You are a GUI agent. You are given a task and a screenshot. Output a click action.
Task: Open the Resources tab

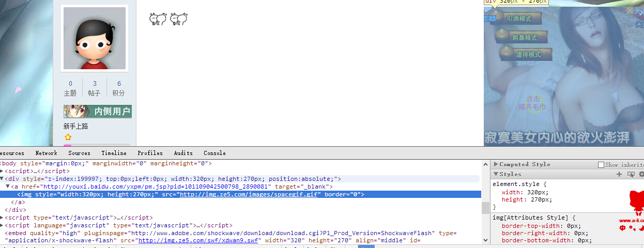pos(12,153)
